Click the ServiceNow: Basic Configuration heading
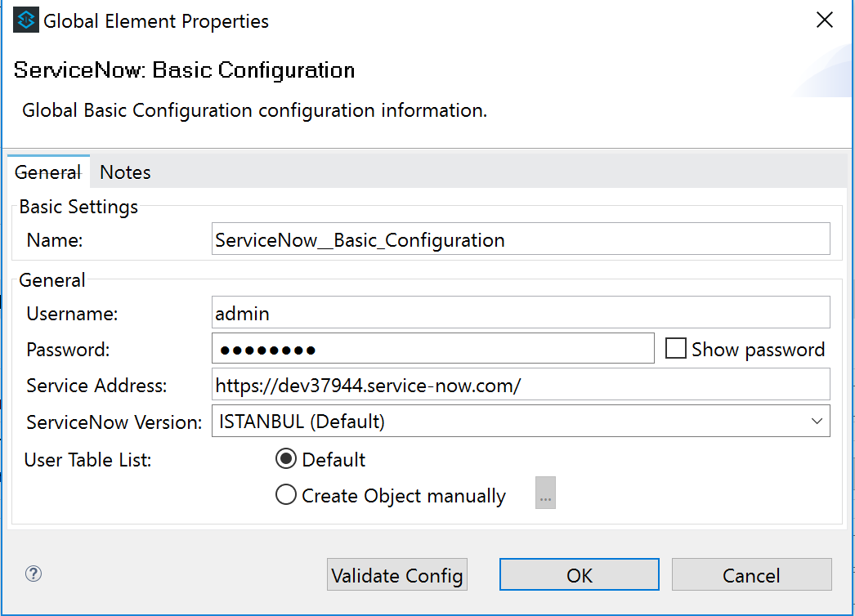The width and height of the screenshot is (855, 616). 185,70
